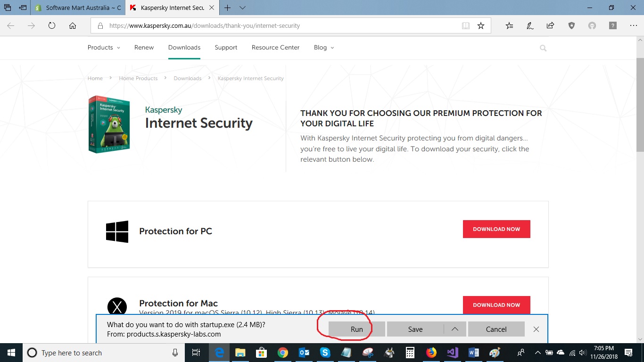
Task: Click the Cortana microphone icon
Action: click(175, 353)
